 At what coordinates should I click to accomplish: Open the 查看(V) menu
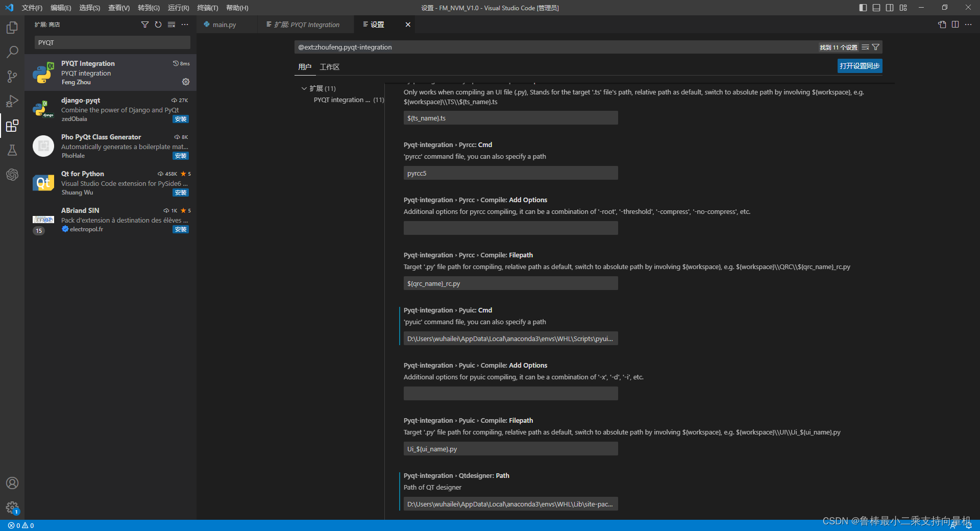[x=119, y=8]
